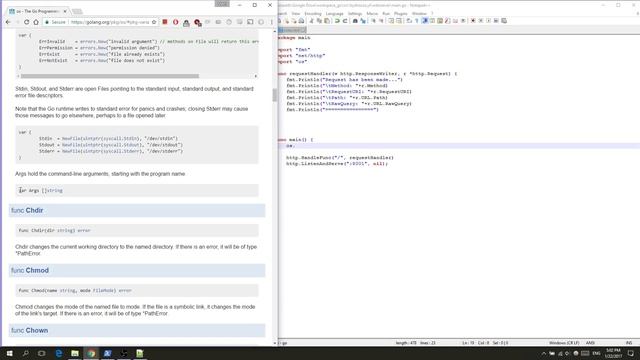Image resolution: width=640 pixels, height=360 pixels.
Task: Open Windows Start menu
Action: tap(9, 353)
